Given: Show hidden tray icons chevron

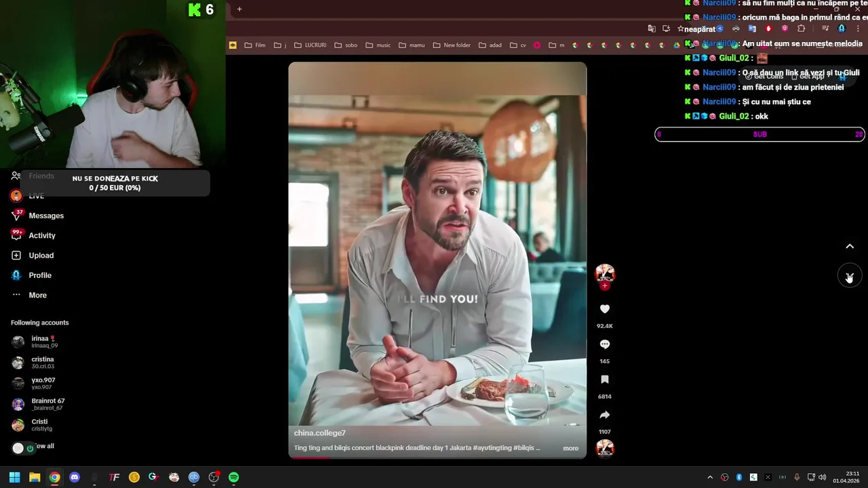Looking at the screenshot, I should click(710, 477).
